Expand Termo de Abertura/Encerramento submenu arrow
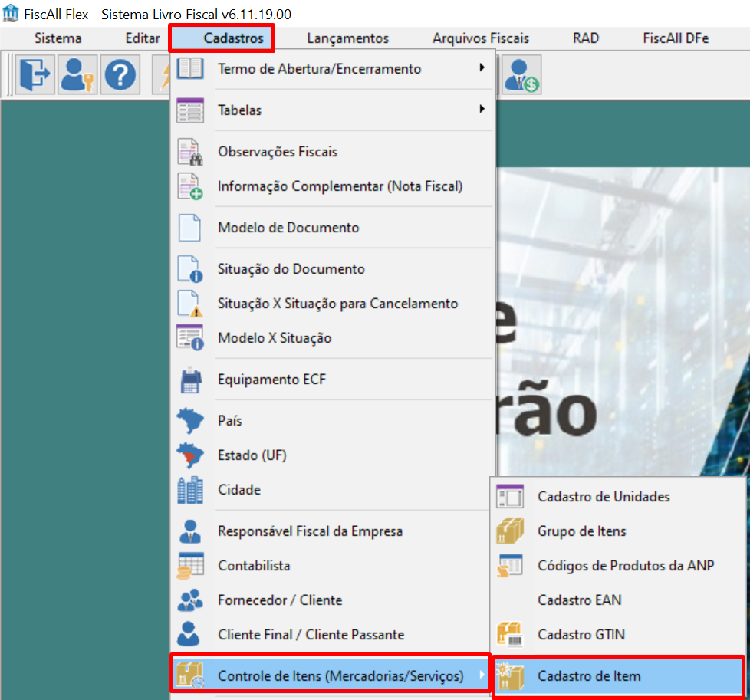 click(482, 68)
